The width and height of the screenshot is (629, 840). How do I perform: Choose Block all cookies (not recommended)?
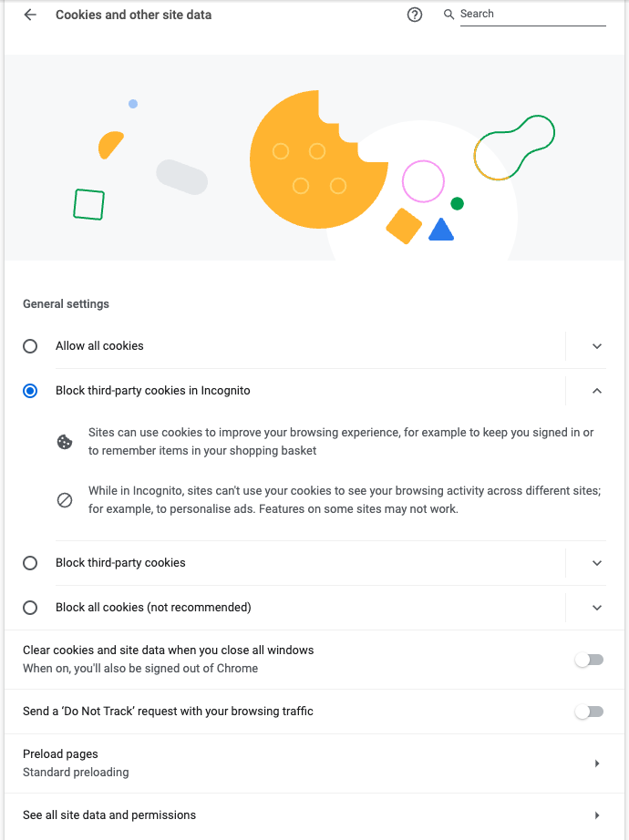tap(30, 608)
